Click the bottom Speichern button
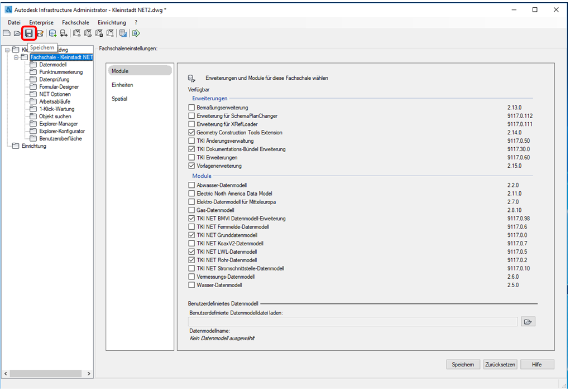 pyautogui.click(x=463, y=365)
